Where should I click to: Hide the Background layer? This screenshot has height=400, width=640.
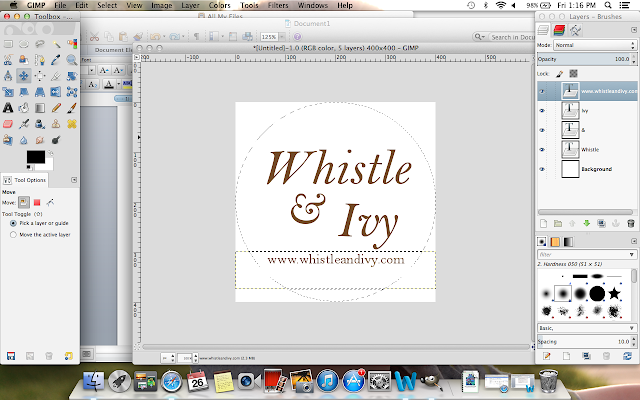(542, 169)
